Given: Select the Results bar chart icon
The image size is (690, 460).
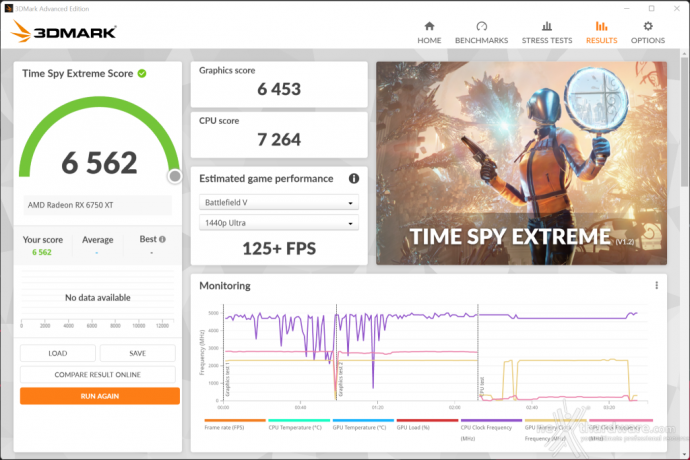Looking at the screenshot, I should 601,26.
